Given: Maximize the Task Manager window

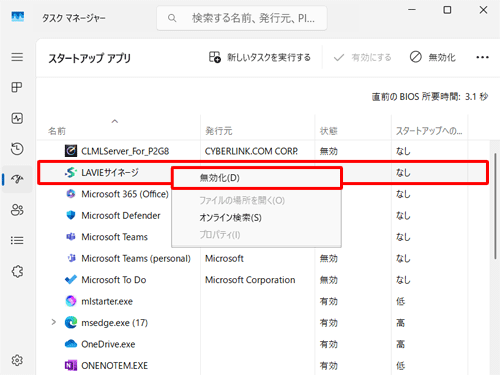Looking at the screenshot, I should (x=447, y=10).
